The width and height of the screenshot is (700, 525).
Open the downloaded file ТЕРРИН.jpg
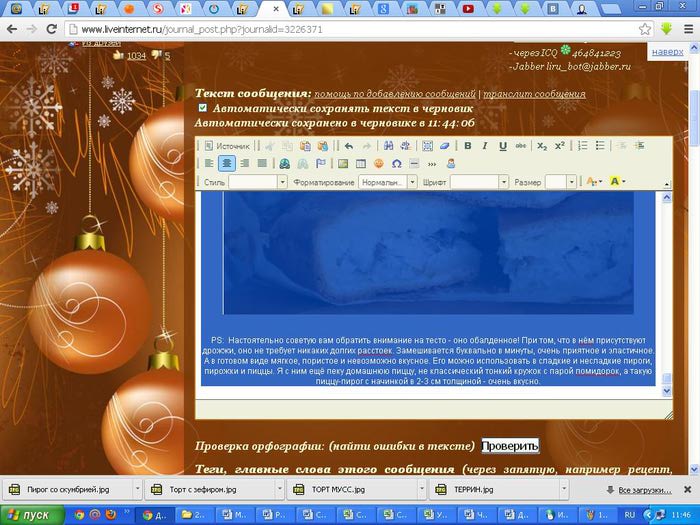pos(494,490)
